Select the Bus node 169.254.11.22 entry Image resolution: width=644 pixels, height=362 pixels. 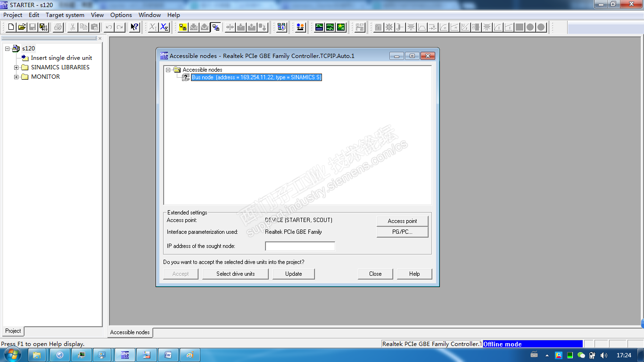tap(256, 77)
